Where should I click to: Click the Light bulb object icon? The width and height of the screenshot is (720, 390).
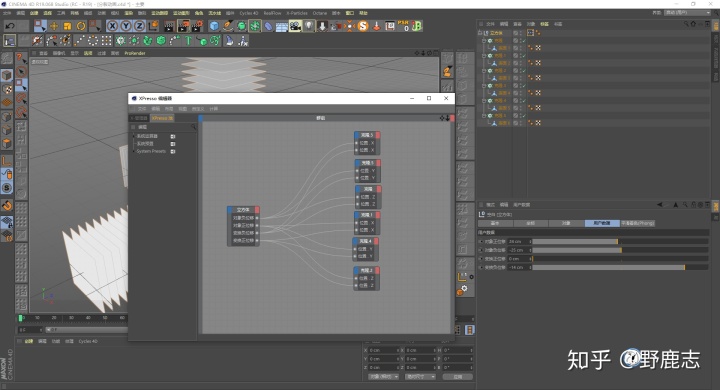(309, 26)
